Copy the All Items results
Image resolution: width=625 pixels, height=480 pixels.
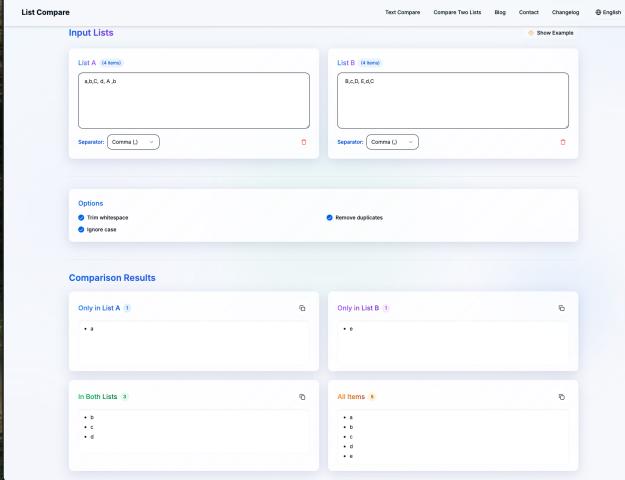pos(561,397)
